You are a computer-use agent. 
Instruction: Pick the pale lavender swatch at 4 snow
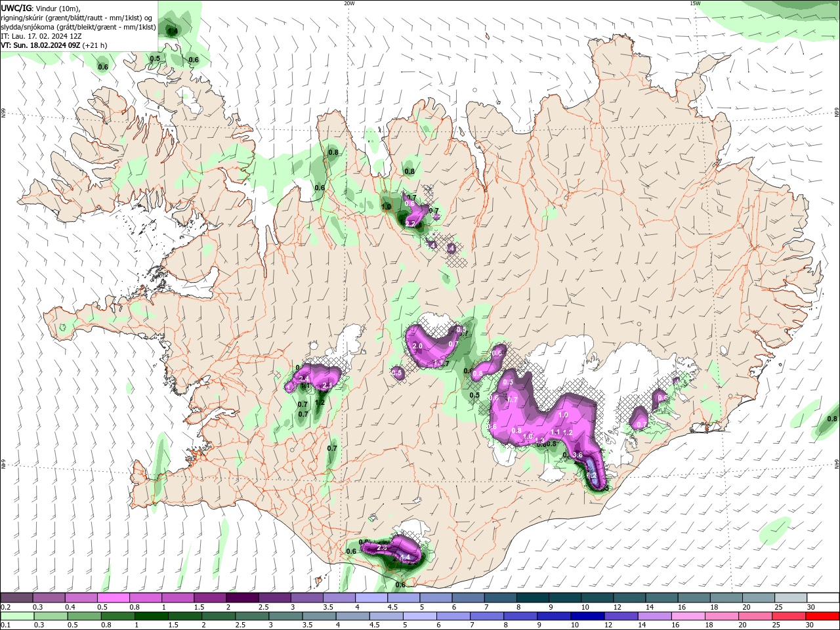point(371,598)
